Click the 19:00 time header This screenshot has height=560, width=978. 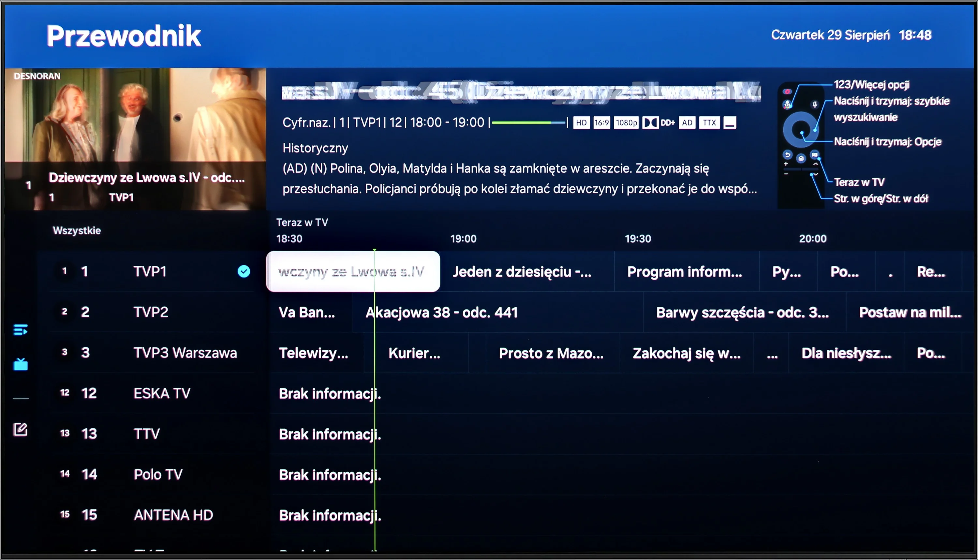click(x=463, y=239)
